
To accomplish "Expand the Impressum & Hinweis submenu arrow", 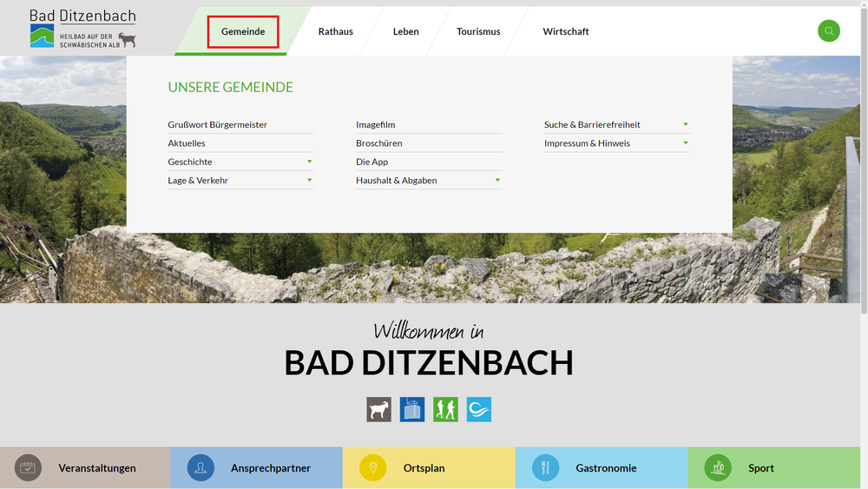I will click(x=686, y=143).
